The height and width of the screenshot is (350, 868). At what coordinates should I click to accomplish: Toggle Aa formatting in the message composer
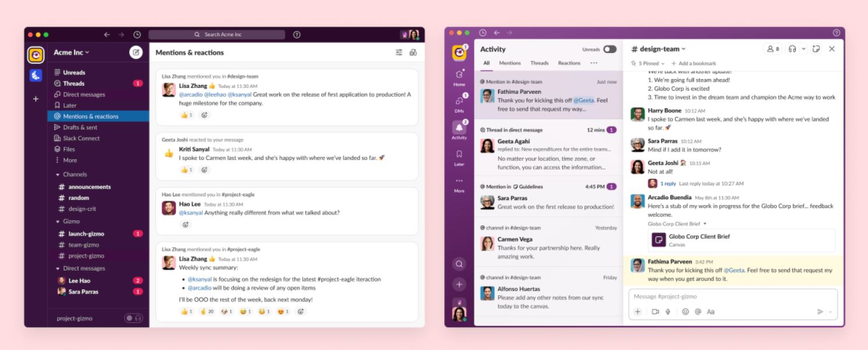point(710,312)
